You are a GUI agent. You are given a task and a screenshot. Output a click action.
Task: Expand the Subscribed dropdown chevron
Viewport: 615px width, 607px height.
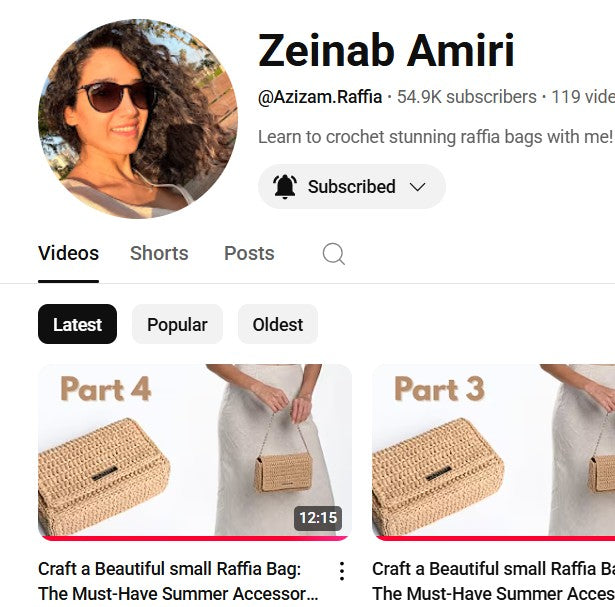417,187
